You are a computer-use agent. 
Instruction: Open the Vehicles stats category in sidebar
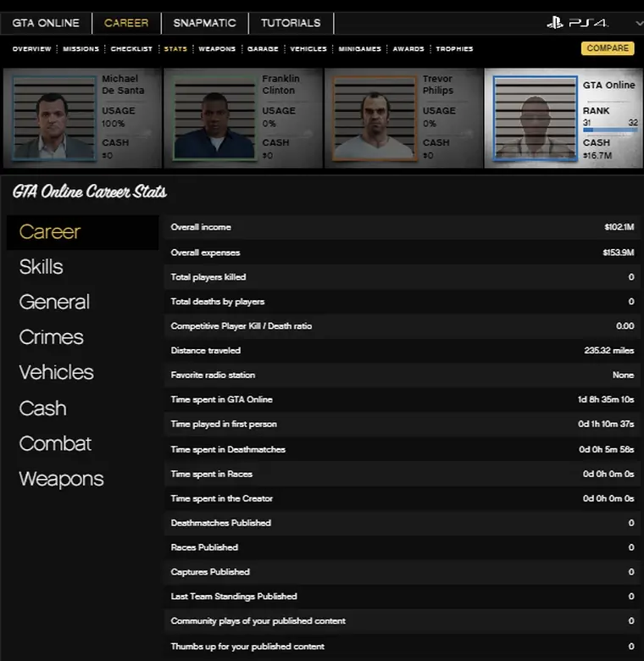tap(56, 373)
